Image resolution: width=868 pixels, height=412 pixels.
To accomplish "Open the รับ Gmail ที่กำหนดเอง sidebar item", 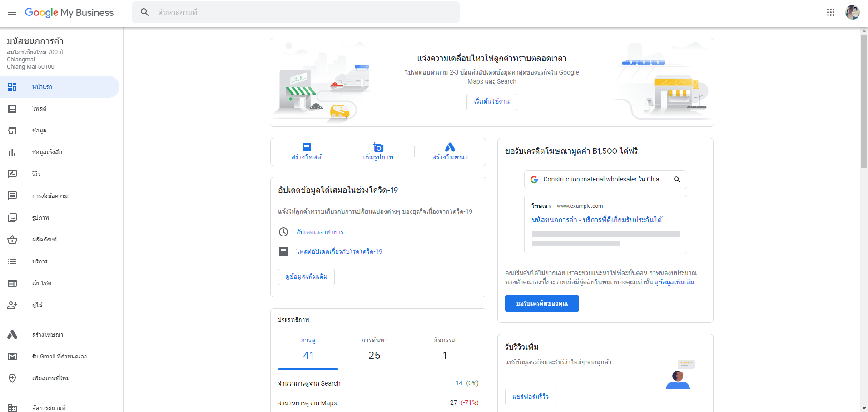I will pos(60,357).
